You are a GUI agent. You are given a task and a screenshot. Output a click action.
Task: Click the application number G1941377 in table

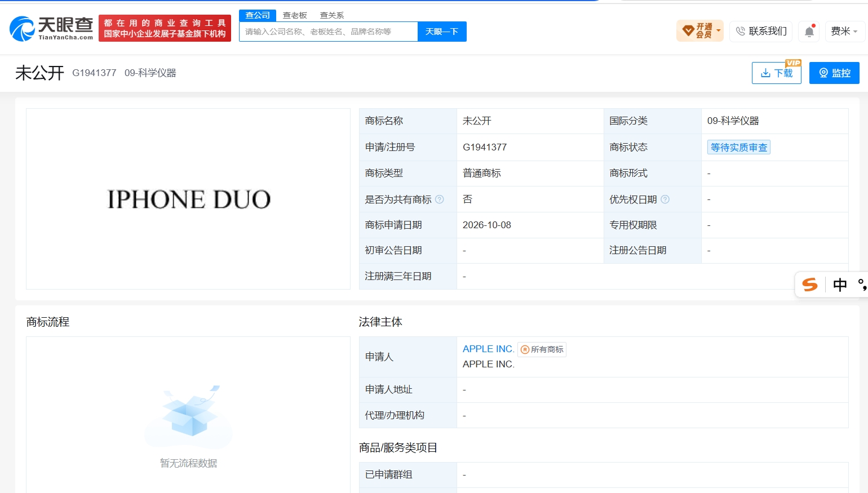[x=485, y=147]
